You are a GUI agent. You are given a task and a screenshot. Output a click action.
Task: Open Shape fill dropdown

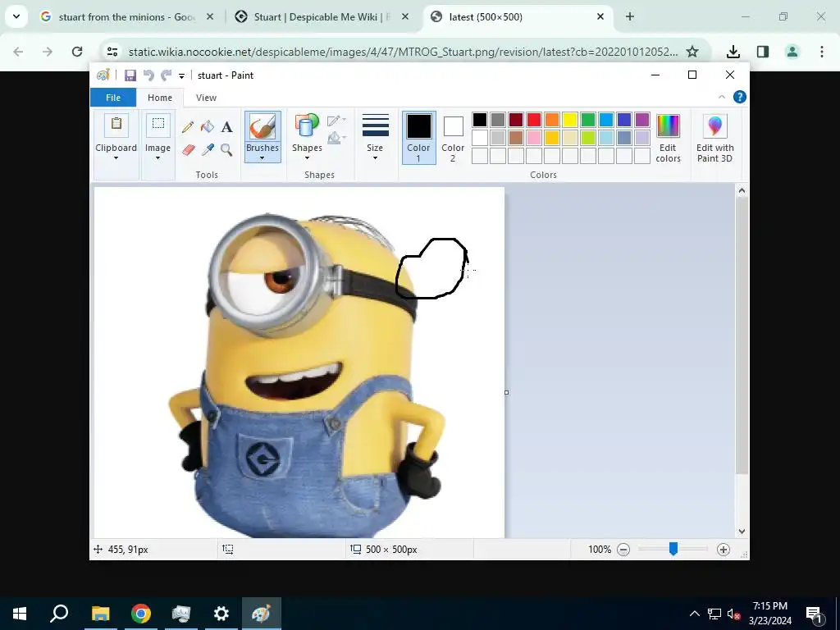[x=336, y=138]
